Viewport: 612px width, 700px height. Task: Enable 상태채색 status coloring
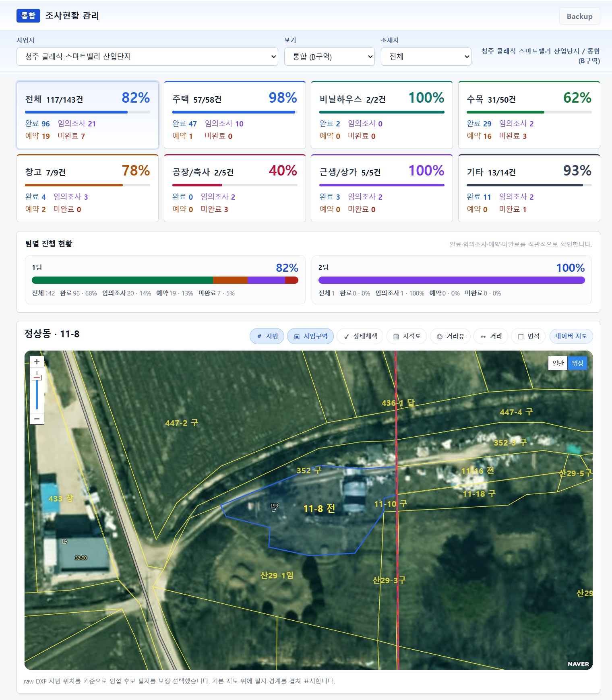coord(360,336)
